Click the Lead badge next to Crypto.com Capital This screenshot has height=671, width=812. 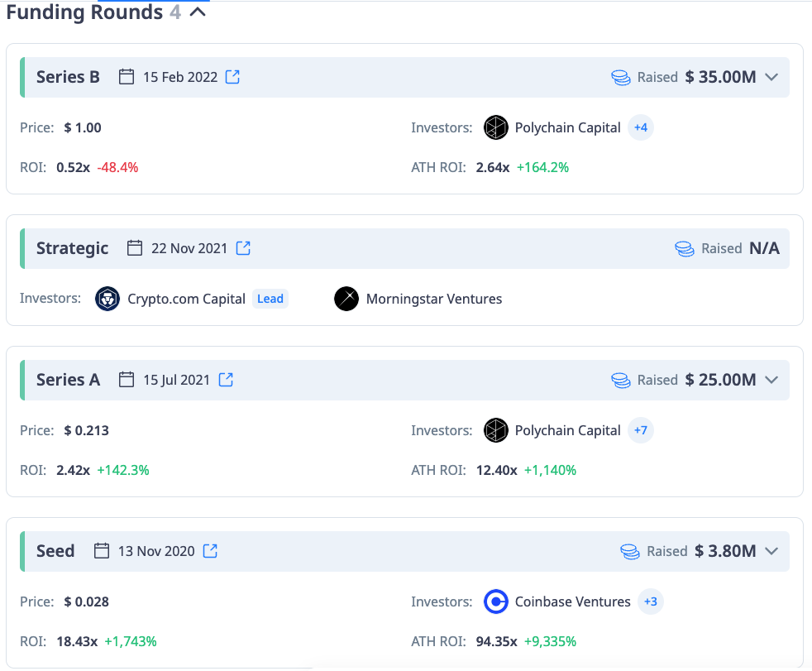click(x=270, y=299)
